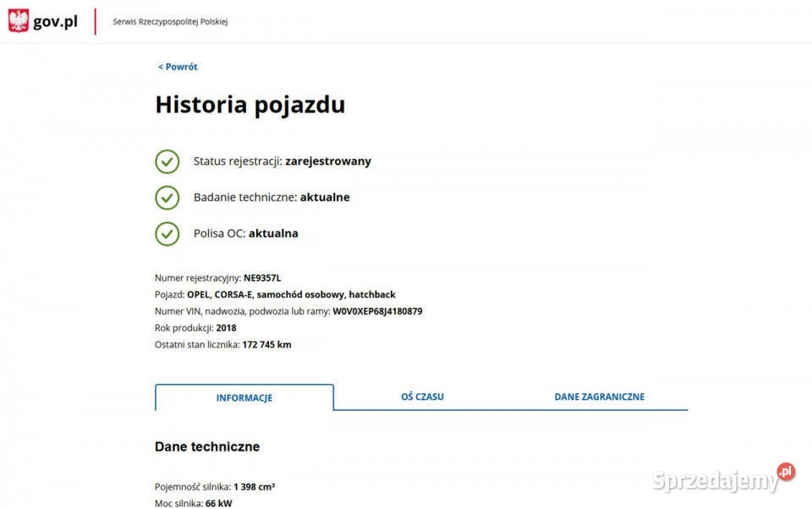This screenshot has height=509, width=812.
Task: Click the Powrót back link
Action: coord(177,66)
